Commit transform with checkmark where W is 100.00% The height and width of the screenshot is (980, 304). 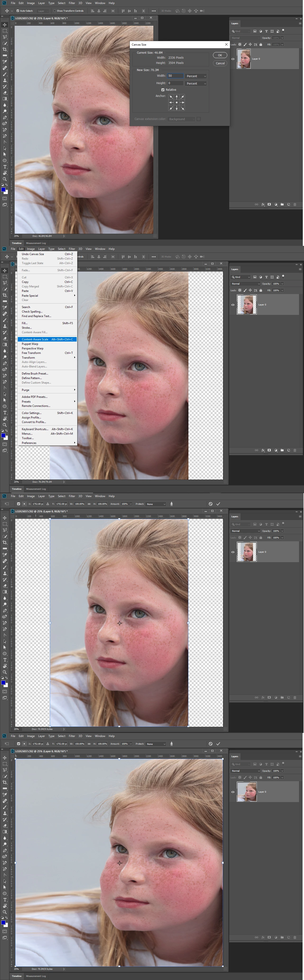pyautogui.click(x=218, y=504)
